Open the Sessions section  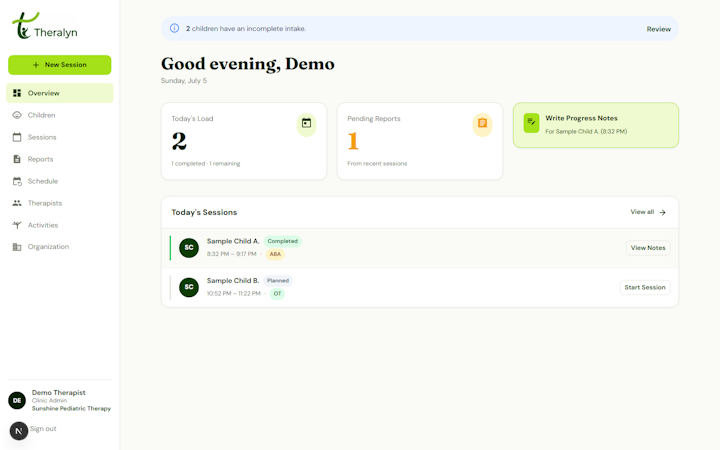[x=60, y=137]
